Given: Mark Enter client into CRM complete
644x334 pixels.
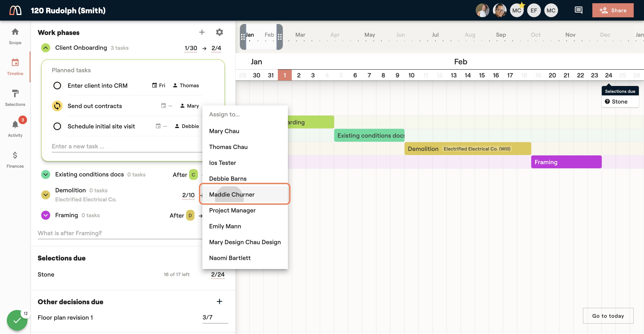Looking at the screenshot, I should pos(57,86).
